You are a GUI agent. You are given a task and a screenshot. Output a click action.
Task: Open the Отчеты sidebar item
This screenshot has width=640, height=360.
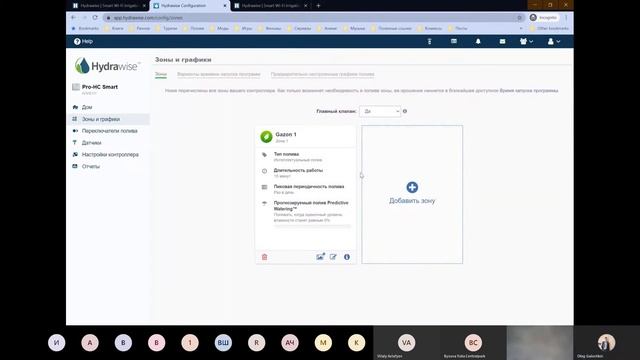pos(91,167)
